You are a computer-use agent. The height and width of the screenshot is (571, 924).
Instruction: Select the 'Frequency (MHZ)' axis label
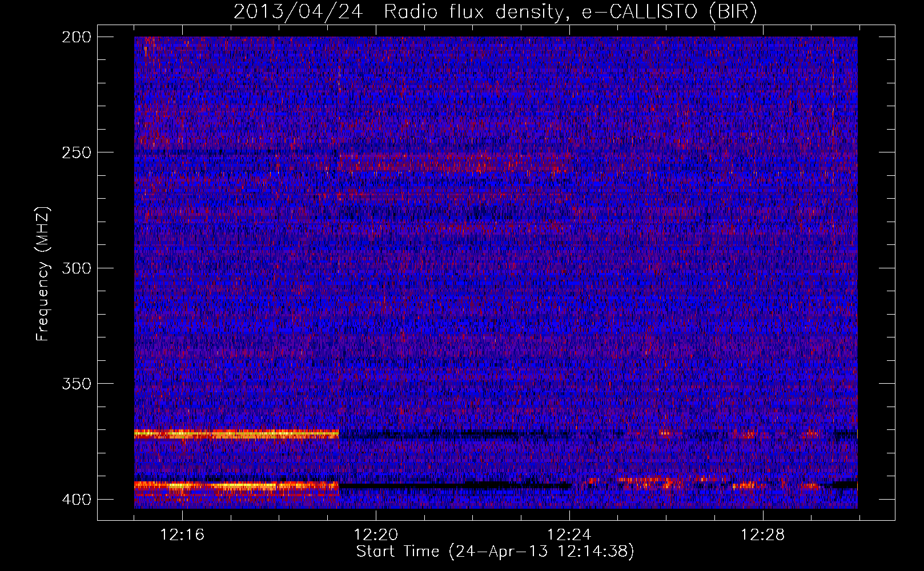43,274
